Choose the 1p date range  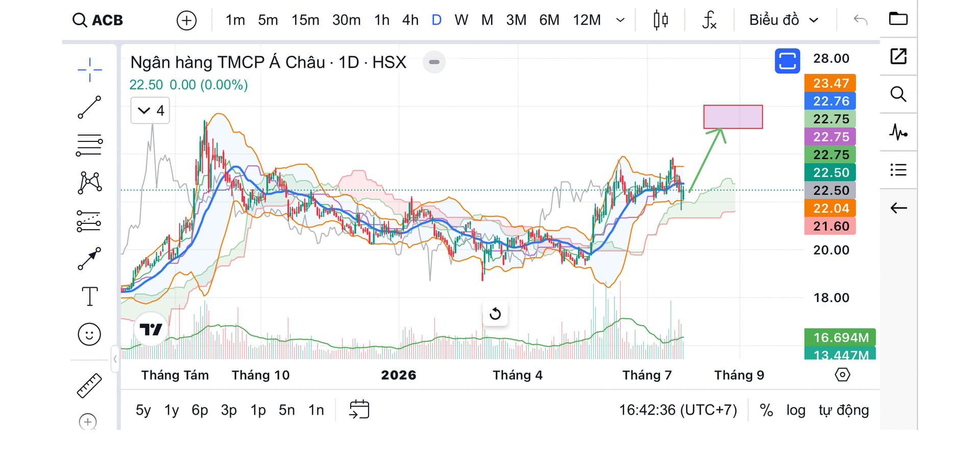[258, 410]
